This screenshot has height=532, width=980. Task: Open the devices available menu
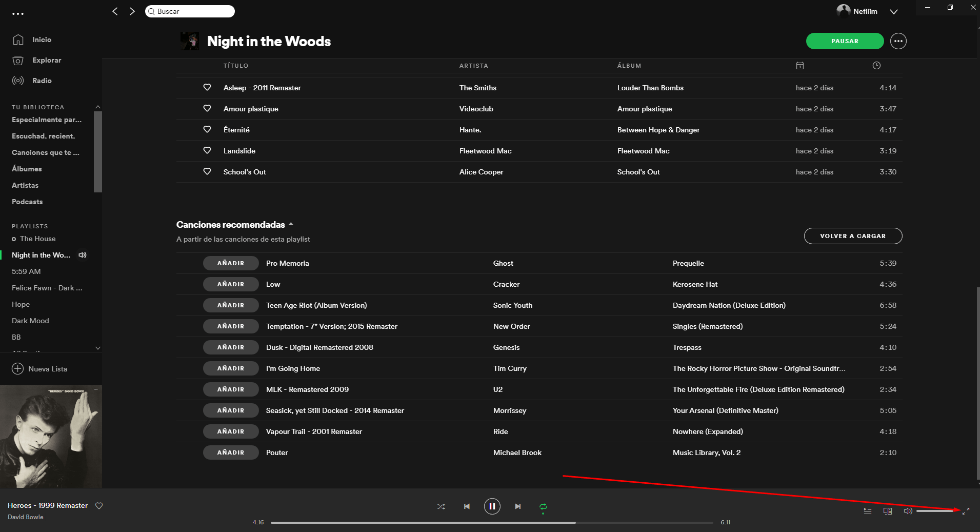pyautogui.click(x=888, y=511)
